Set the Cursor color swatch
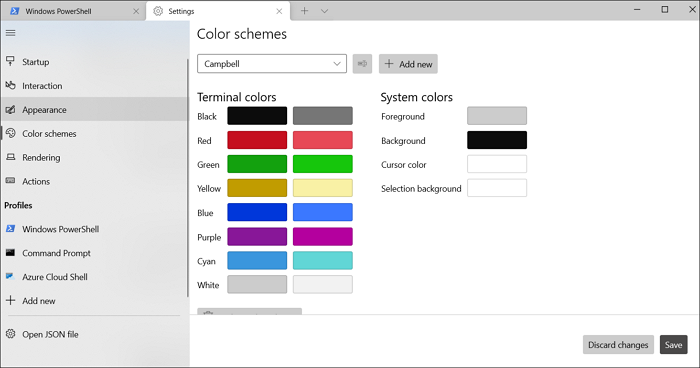 (497, 164)
